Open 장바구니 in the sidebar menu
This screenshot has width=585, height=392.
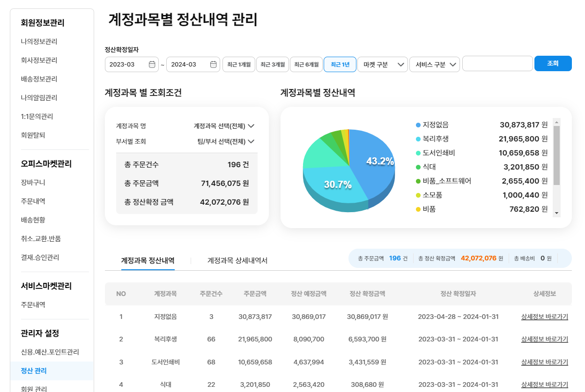click(33, 182)
